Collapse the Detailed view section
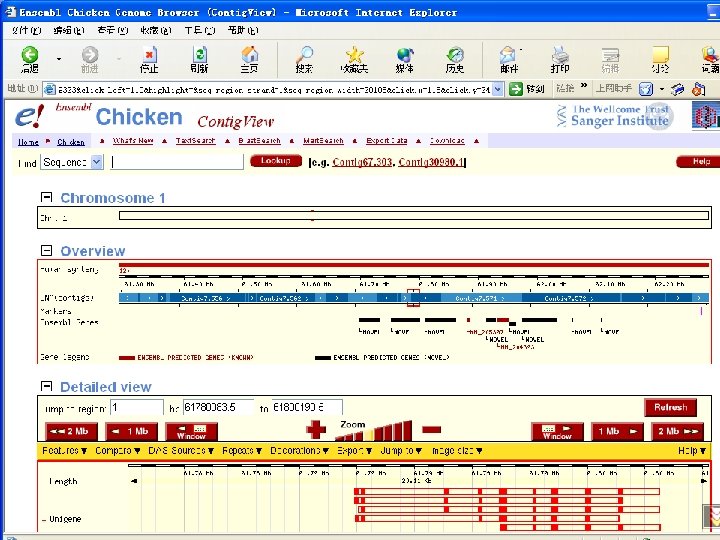The image size is (720, 540). click(46, 386)
